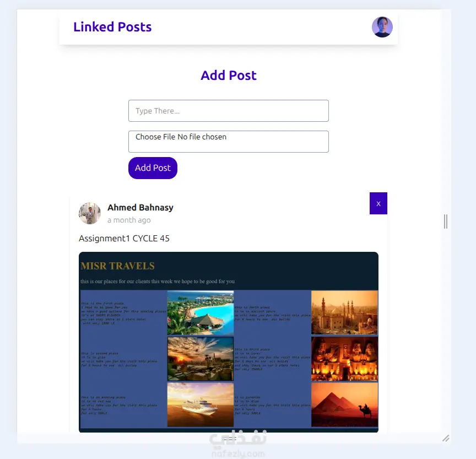
Task: Click the cruise ship photo
Action: tap(201, 404)
